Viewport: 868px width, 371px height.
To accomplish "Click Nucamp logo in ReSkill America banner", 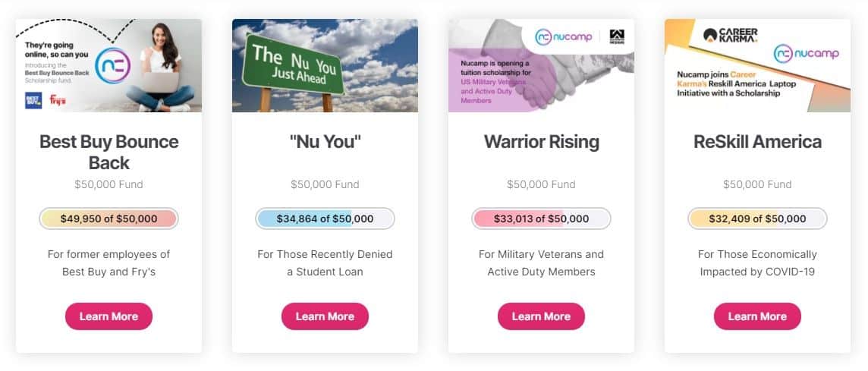I will point(807,54).
